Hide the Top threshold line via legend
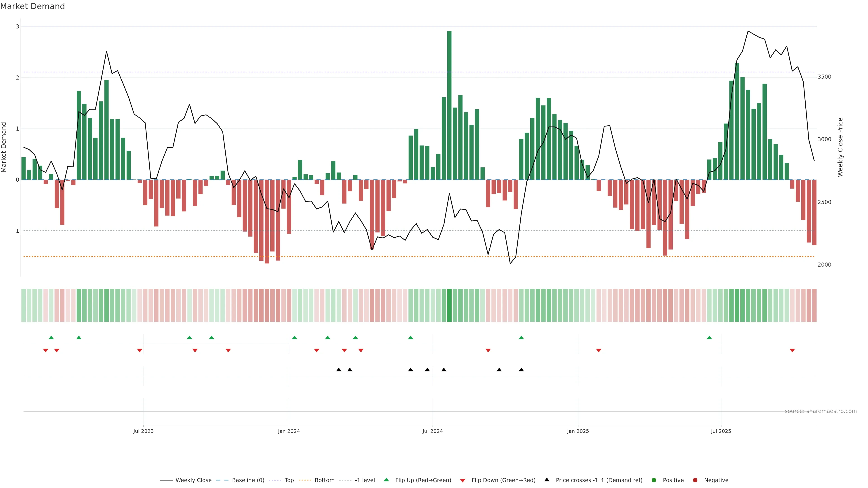This screenshot has height=488, width=868. click(289, 480)
